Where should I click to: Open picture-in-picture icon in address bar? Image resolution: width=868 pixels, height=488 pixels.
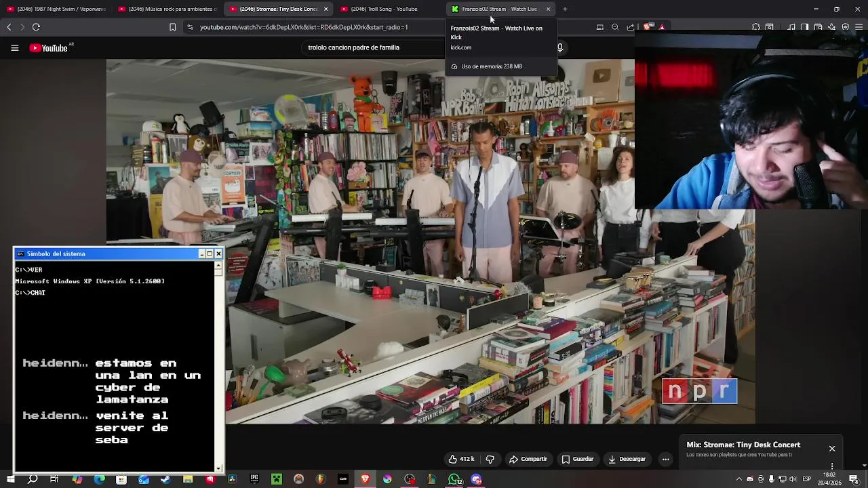(600, 27)
